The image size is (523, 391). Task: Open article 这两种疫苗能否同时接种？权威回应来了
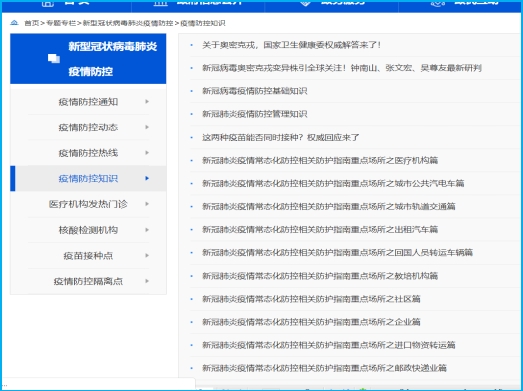click(x=281, y=137)
